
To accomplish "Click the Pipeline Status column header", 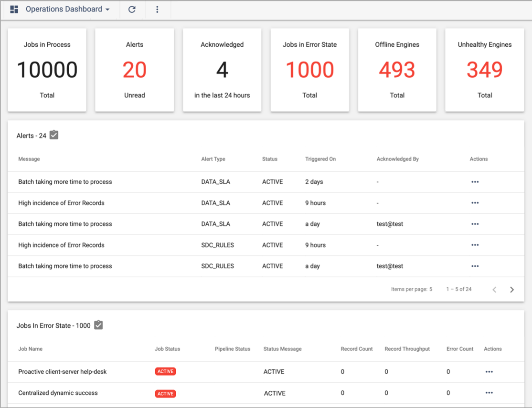I will (x=233, y=349).
